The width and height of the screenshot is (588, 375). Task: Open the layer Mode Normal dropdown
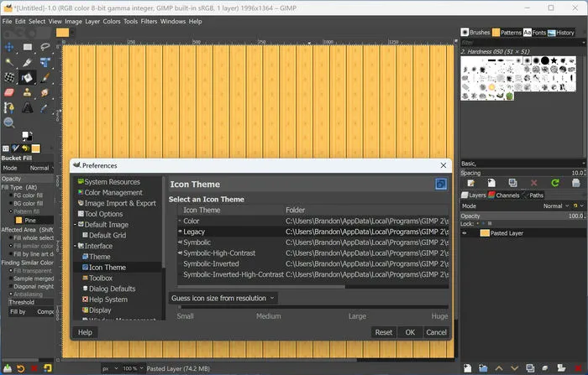556,206
